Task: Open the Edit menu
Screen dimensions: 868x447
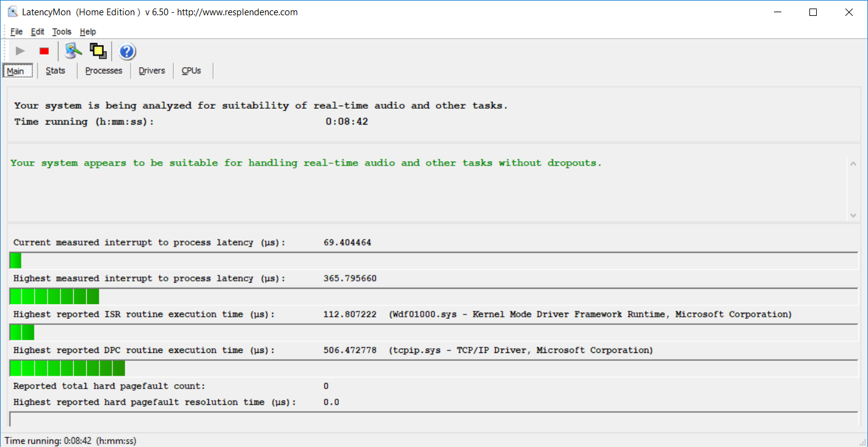Action: point(38,32)
